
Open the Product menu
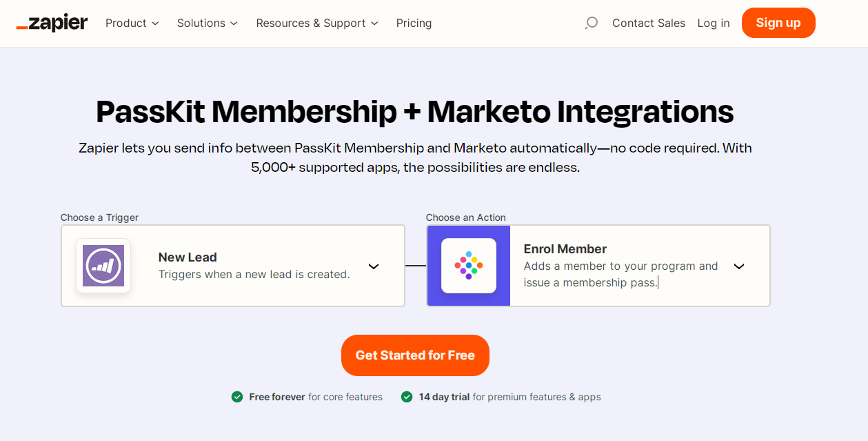(132, 23)
